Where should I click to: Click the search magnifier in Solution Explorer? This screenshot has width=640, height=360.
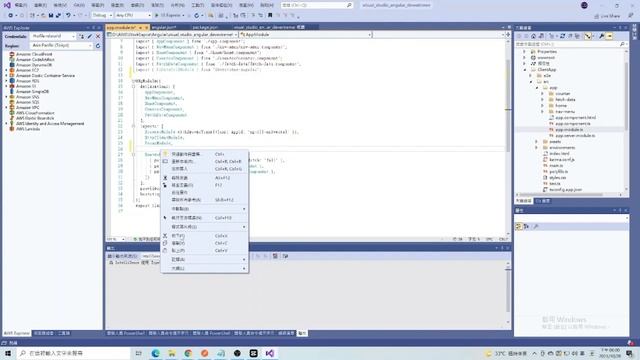click(622, 44)
